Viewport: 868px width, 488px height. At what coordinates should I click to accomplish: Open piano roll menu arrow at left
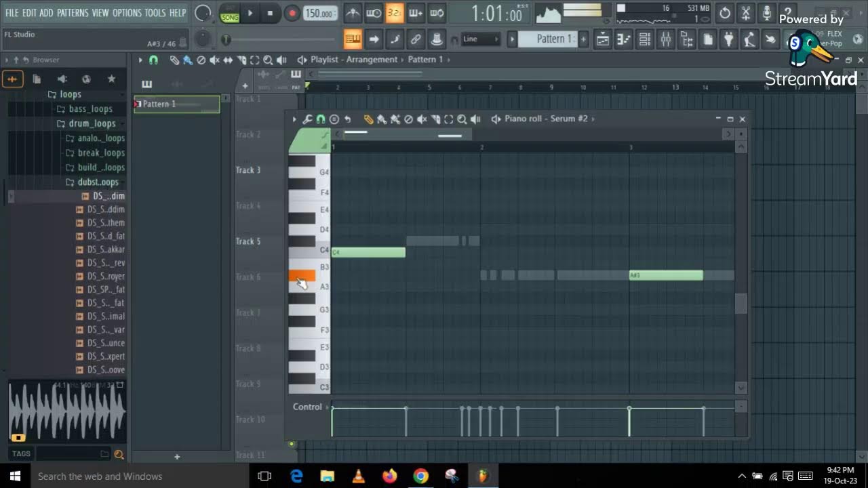point(294,119)
